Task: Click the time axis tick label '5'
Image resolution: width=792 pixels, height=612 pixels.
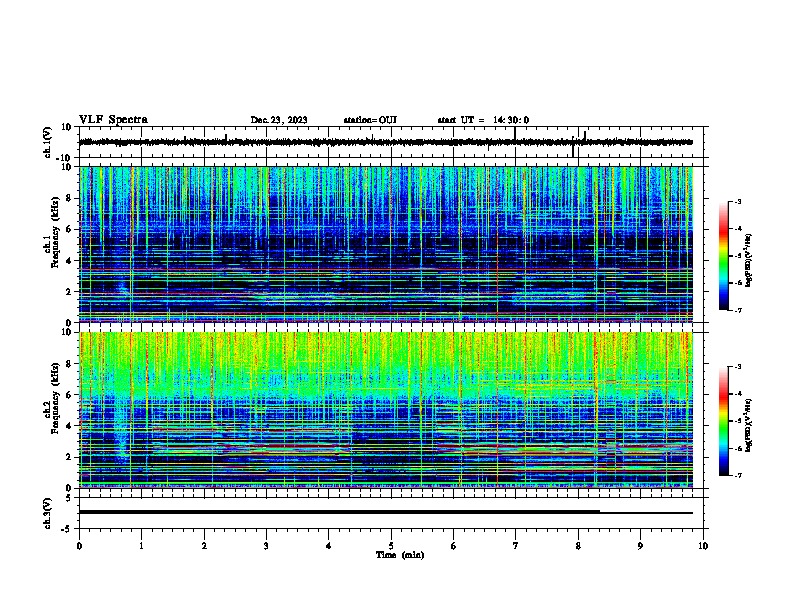Action: [x=391, y=546]
